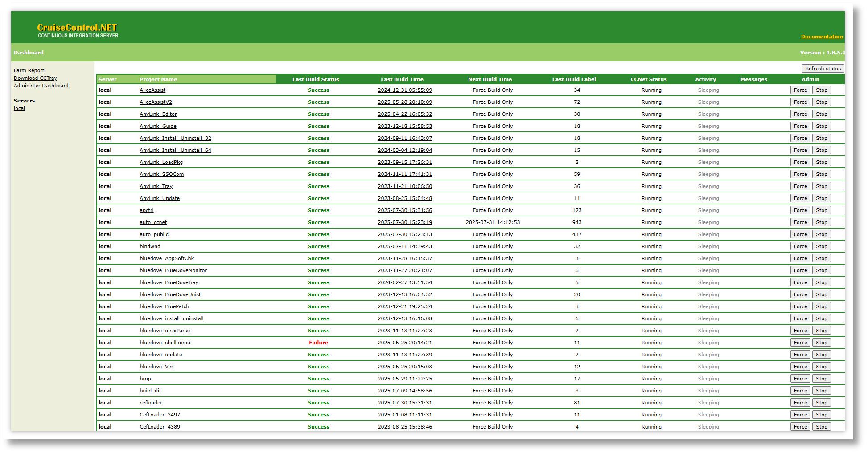Click the Refresh status button
The height and width of the screenshot is (453, 868).
click(823, 69)
